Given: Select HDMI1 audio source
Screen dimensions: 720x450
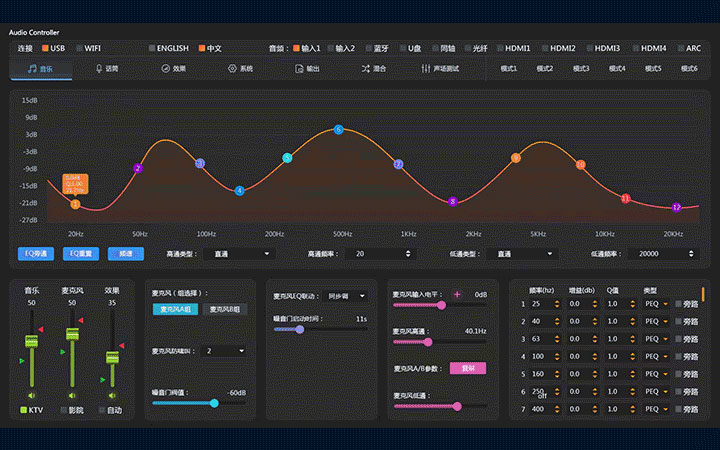Looking at the screenshot, I should point(513,48).
